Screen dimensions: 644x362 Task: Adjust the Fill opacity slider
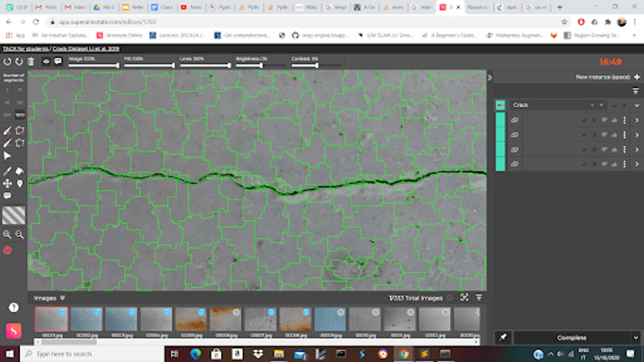149,65
